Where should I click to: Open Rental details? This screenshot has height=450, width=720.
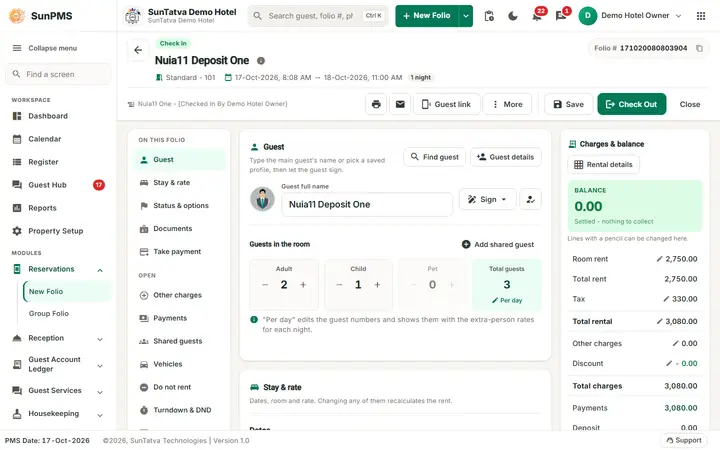603,165
